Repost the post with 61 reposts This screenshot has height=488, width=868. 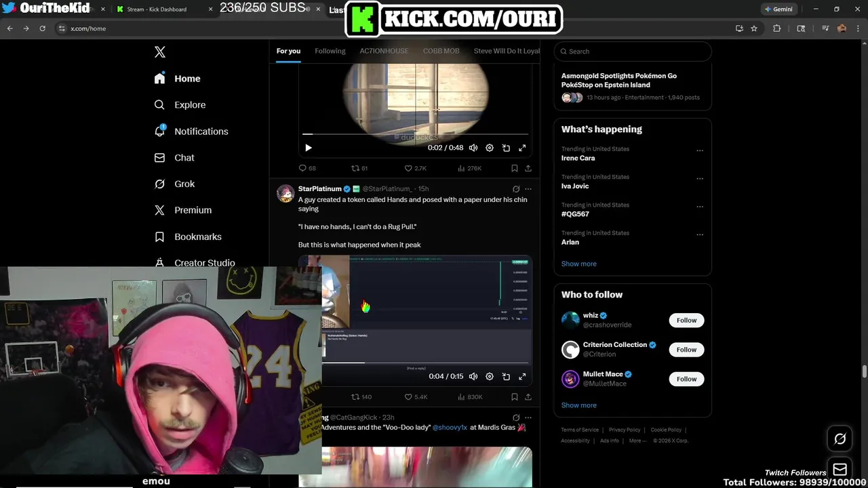coord(359,168)
